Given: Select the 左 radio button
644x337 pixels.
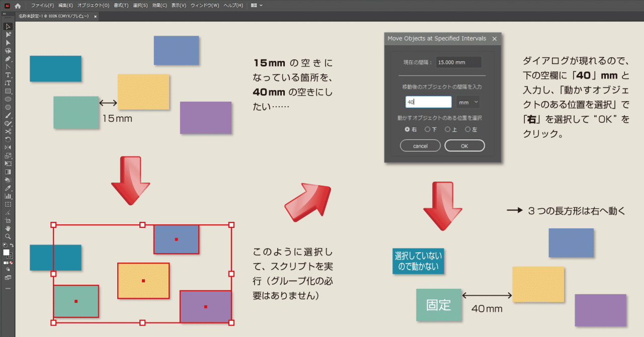Looking at the screenshot, I should (x=468, y=129).
